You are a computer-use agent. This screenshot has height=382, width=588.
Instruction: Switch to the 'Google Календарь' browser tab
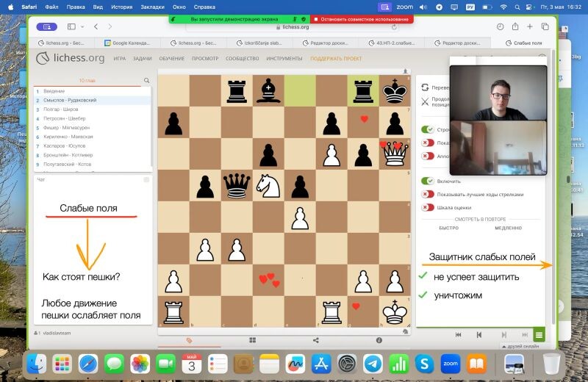131,43
